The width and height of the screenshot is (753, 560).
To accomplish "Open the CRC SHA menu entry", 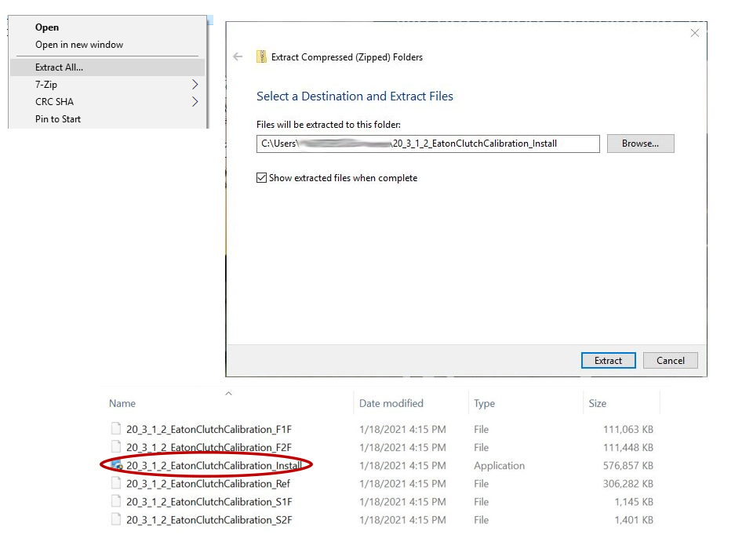I will coord(107,102).
